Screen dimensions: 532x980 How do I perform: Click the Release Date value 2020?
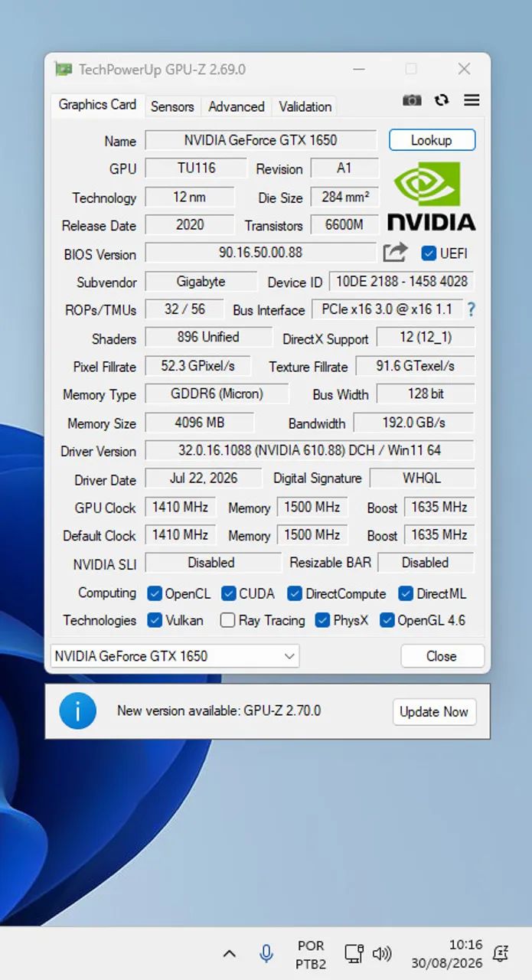pos(190,225)
